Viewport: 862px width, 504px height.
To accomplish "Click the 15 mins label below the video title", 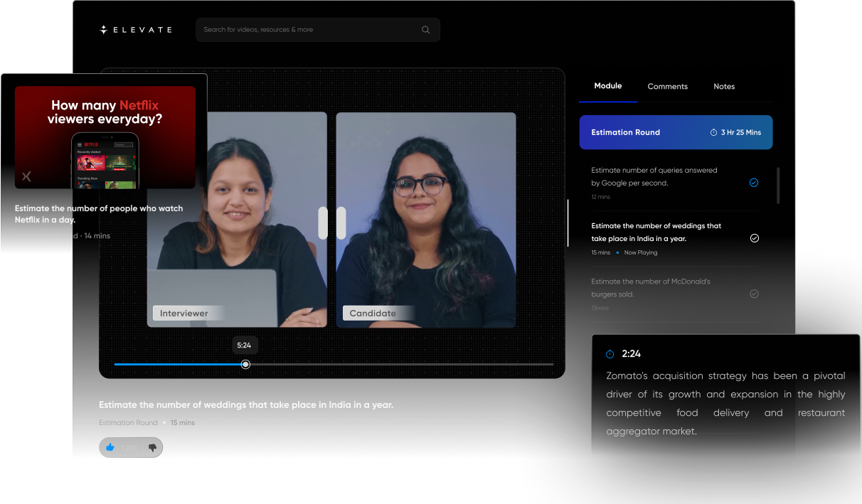I will coord(183,423).
